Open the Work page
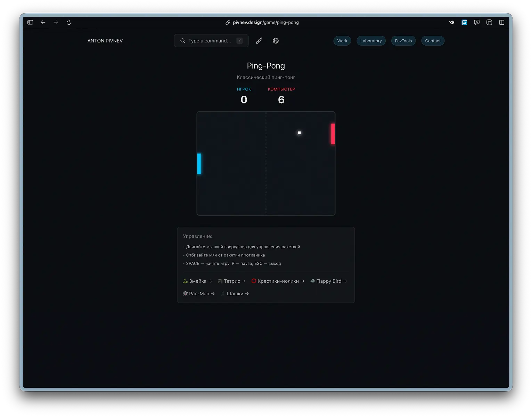532x417 pixels. [x=342, y=41]
